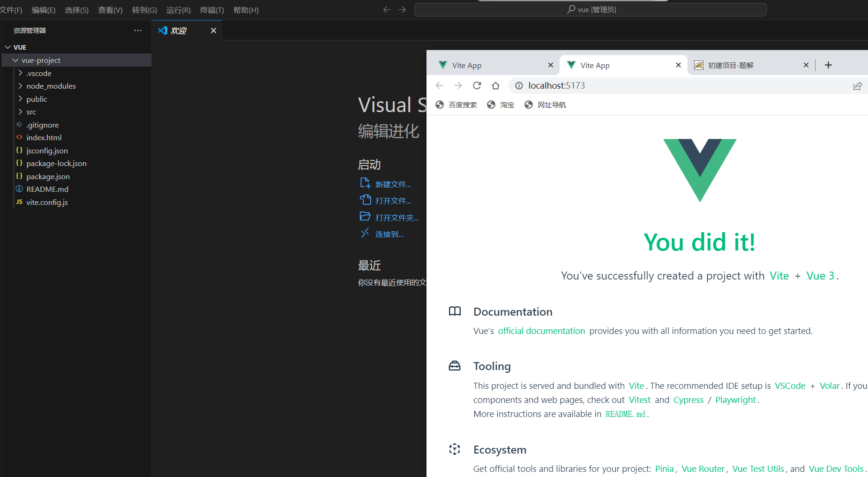Select the 欢迎 editor tab

pyautogui.click(x=187, y=30)
